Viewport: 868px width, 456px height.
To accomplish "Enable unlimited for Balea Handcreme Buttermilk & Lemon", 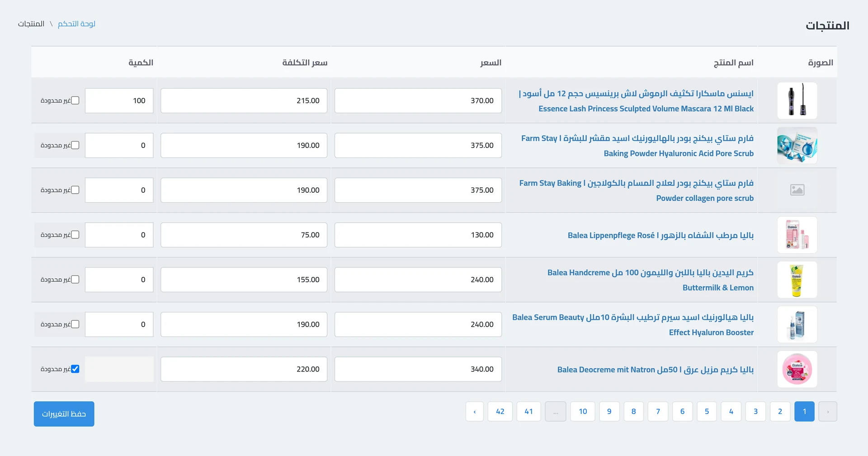I will pyautogui.click(x=75, y=280).
